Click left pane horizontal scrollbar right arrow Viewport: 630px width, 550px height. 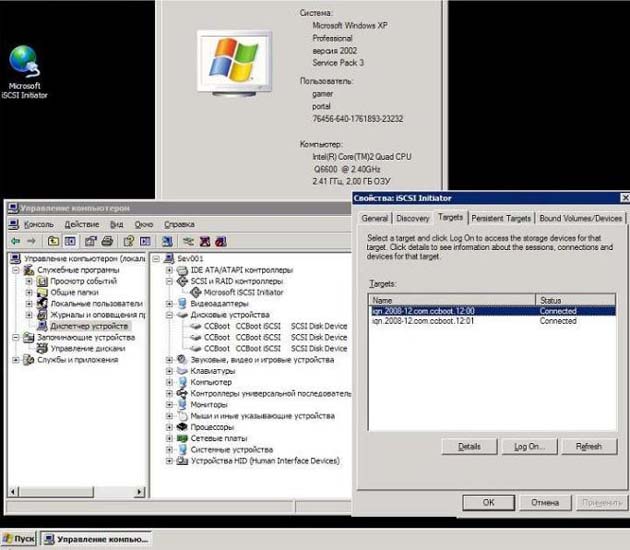140,491
